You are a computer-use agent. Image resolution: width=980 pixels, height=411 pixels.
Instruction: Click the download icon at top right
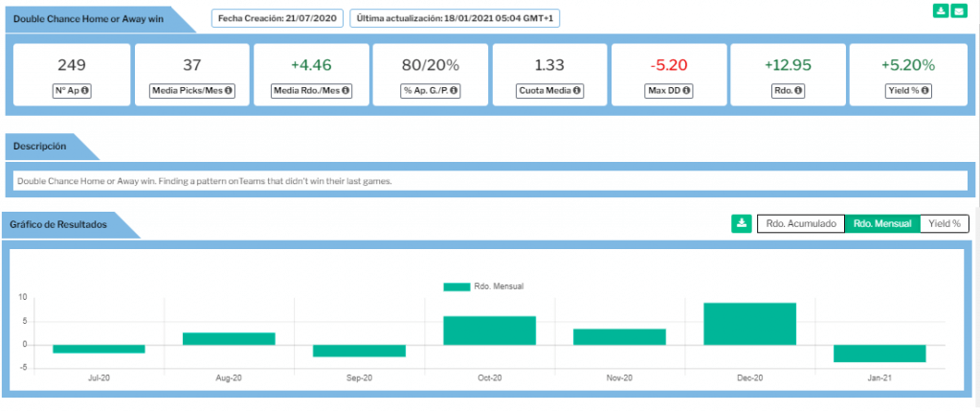pos(940,11)
